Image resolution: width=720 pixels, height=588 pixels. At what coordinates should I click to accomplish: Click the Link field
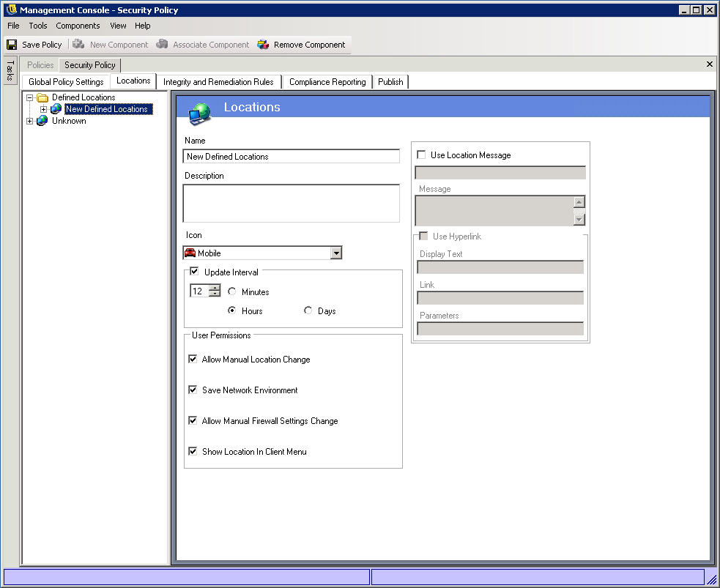(x=500, y=298)
